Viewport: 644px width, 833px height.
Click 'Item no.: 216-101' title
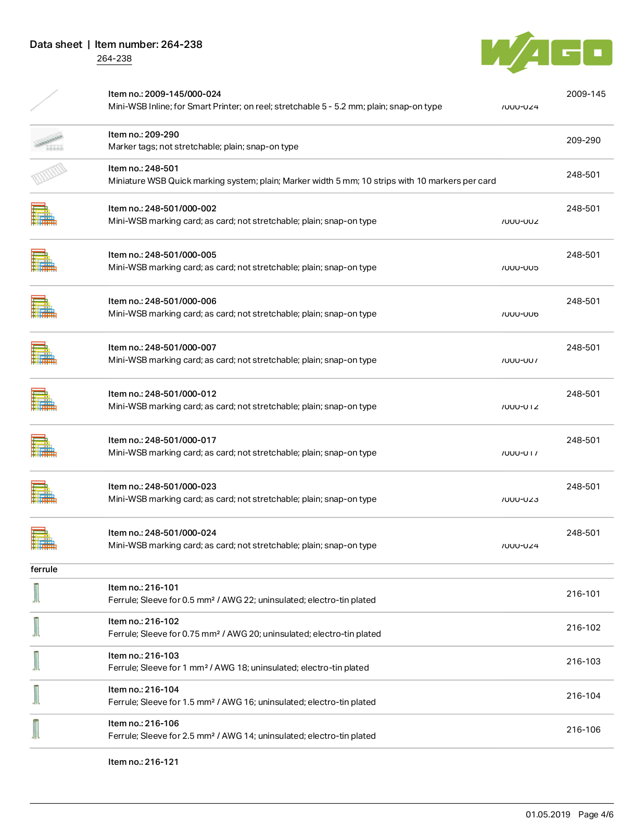[143, 588]
